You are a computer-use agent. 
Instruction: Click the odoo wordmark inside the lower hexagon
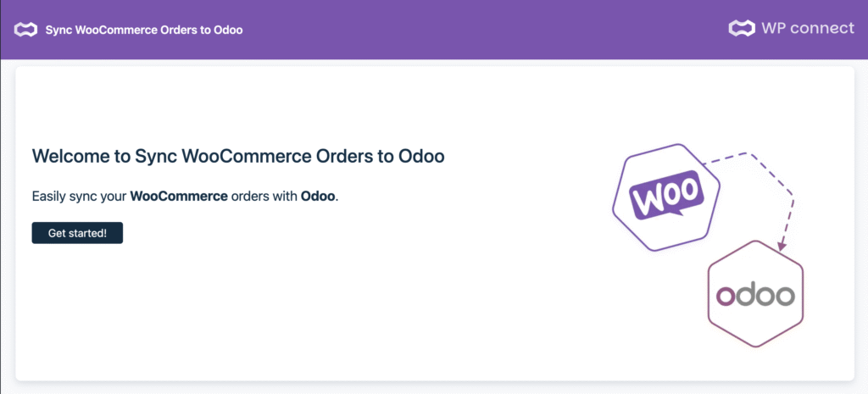[755, 295]
